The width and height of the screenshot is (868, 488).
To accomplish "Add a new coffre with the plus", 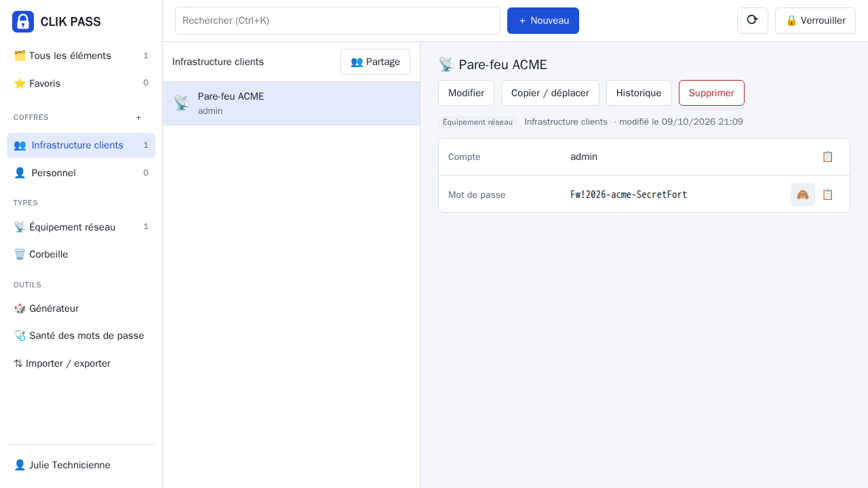I will (138, 117).
